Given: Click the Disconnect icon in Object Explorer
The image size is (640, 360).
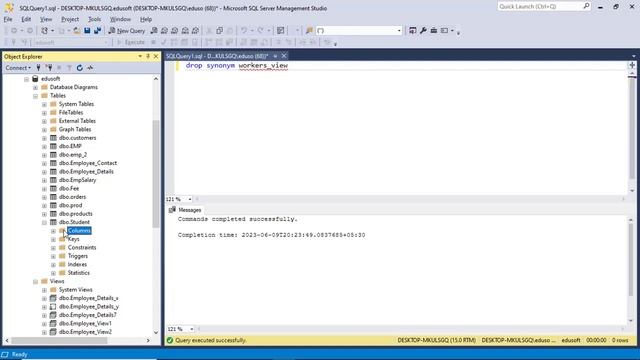Looking at the screenshot, I should (49, 68).
